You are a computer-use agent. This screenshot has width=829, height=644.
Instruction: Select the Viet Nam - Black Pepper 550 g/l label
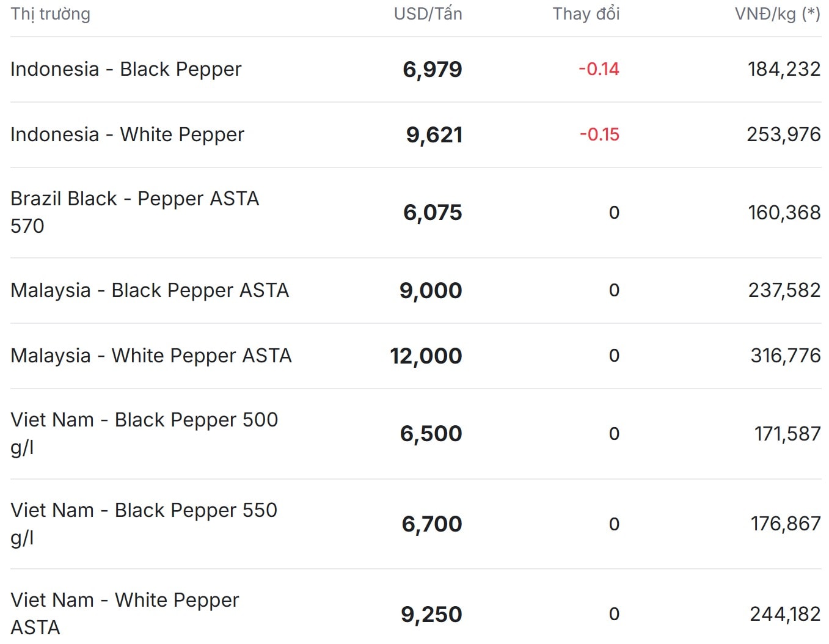(144, 523)
